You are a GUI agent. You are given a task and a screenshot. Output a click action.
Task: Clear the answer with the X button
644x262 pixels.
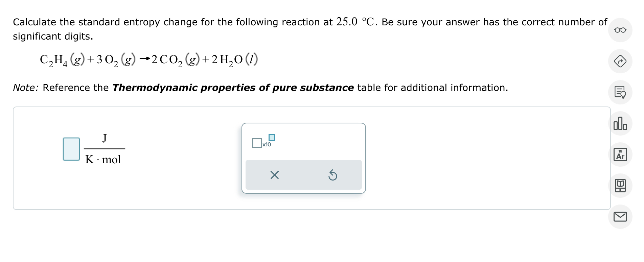click(275, 174)
